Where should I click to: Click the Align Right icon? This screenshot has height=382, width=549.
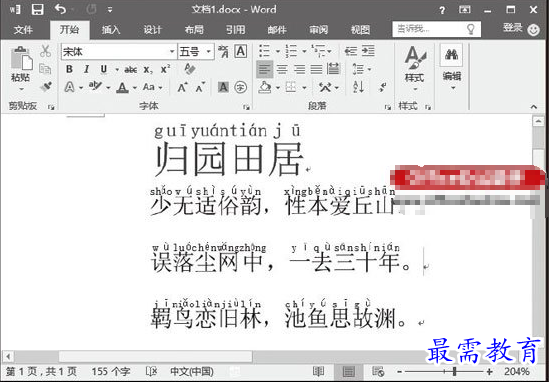pyautogui.click(x=299, y=69)
